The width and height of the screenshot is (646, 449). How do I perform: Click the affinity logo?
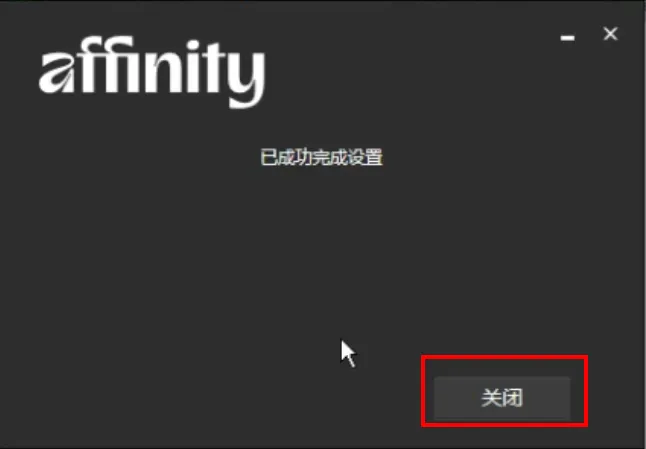[x=152, y=72]
